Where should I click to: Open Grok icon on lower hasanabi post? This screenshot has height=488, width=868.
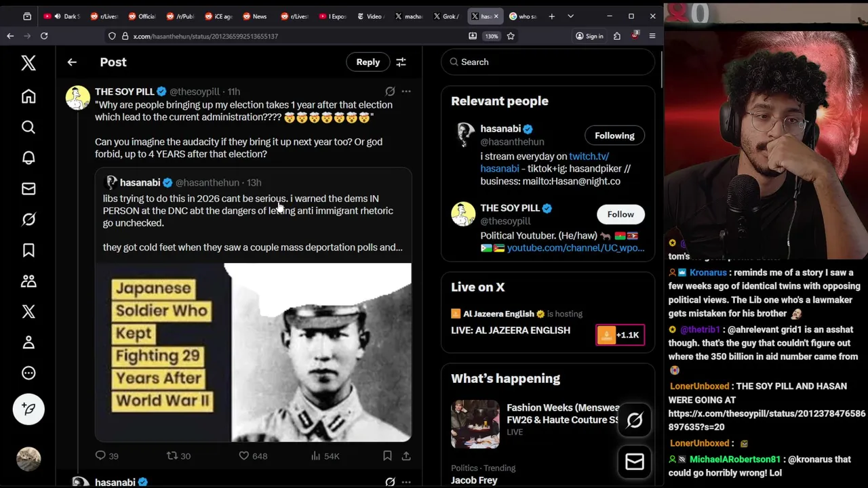click(390, 482)
